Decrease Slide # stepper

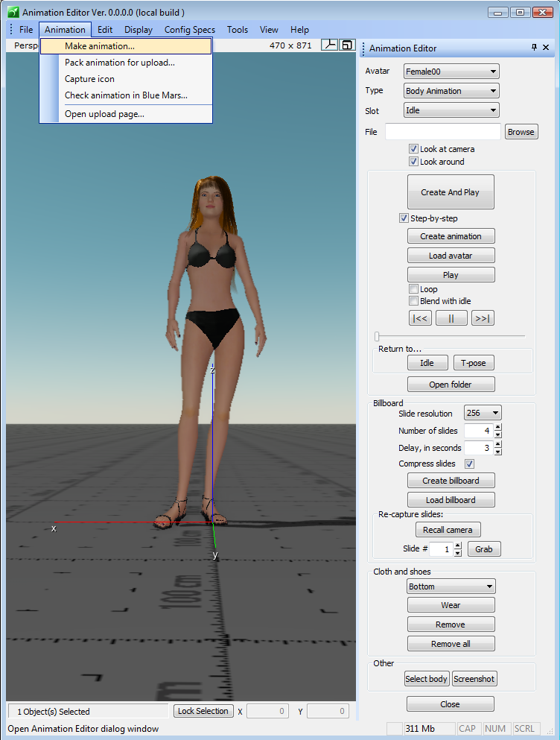(x=458, y=553)
